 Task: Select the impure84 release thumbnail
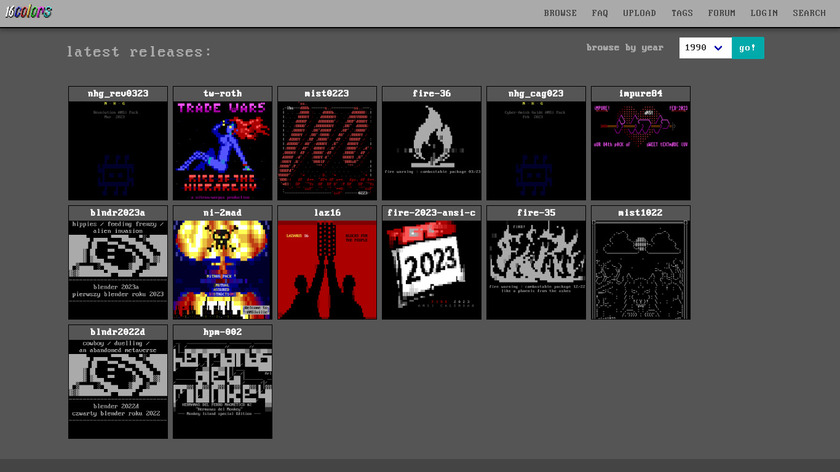[640, 150]
